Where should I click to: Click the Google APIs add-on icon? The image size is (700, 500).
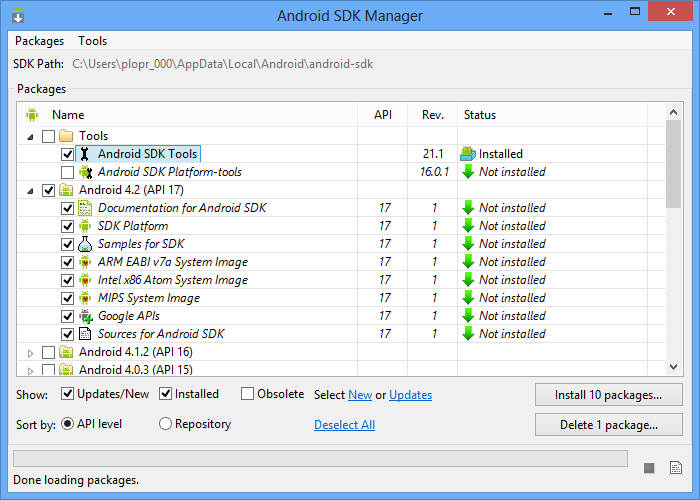(86, 316)
